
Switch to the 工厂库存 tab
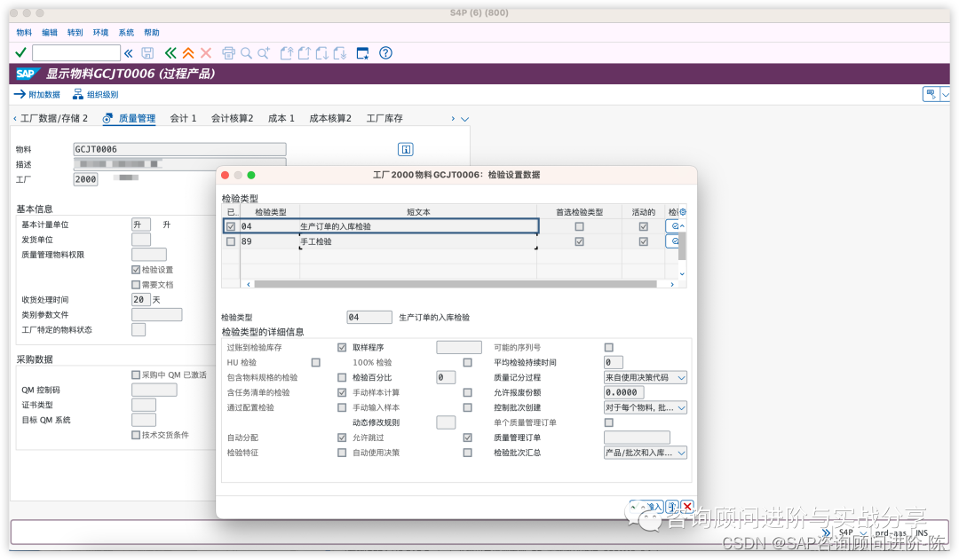[x=384, y=119]
